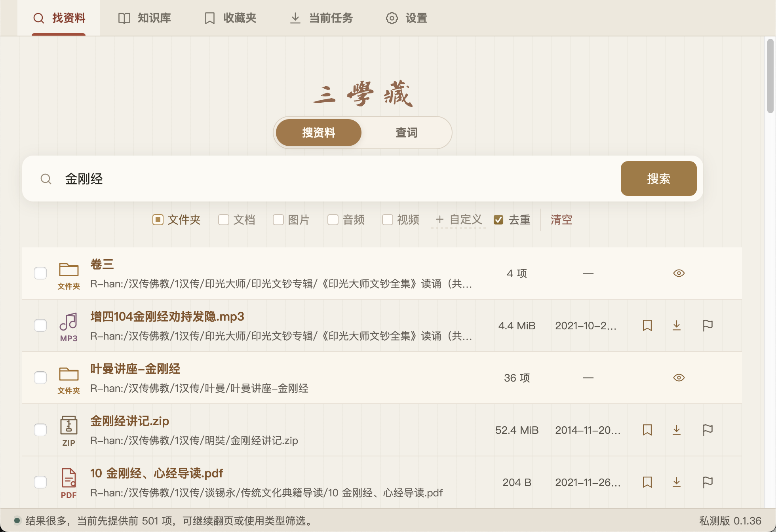
Task: Click the 私测版 0.1.36 version label
Action: [x=730, y=521]
